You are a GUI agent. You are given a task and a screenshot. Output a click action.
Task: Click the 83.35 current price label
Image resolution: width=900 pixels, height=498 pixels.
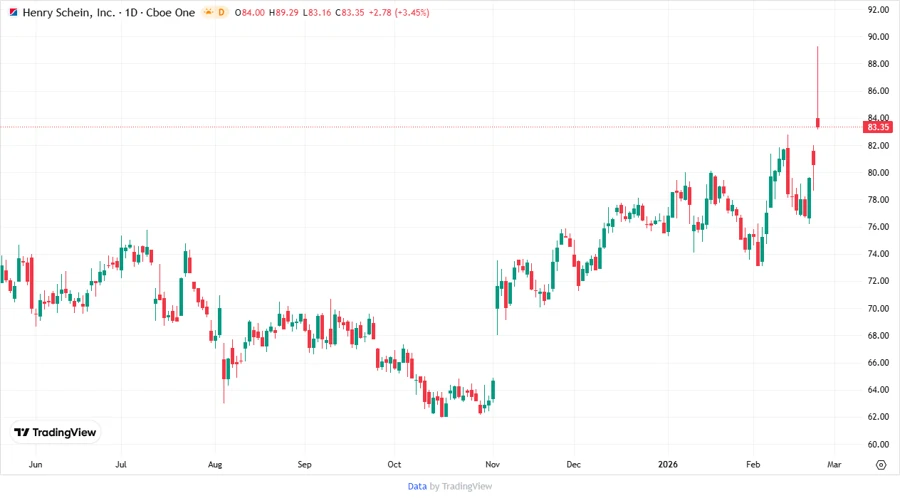pos(878,127)
